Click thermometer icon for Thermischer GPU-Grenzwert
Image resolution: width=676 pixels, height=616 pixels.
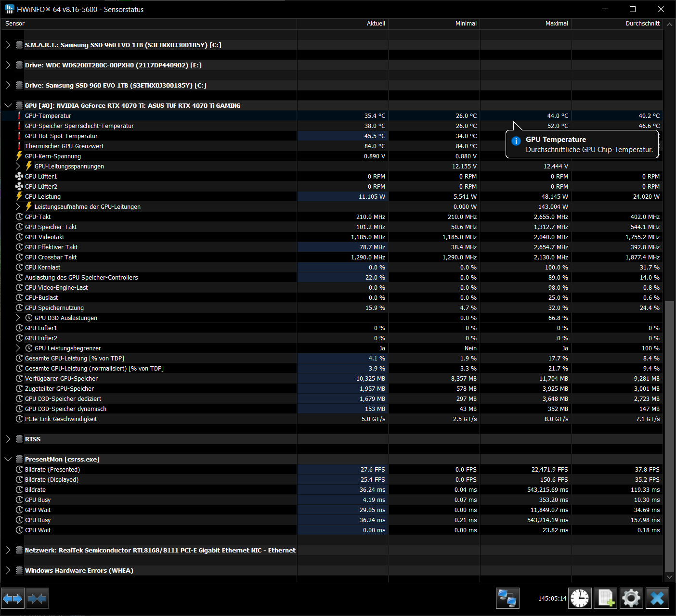tap(19, 146)
